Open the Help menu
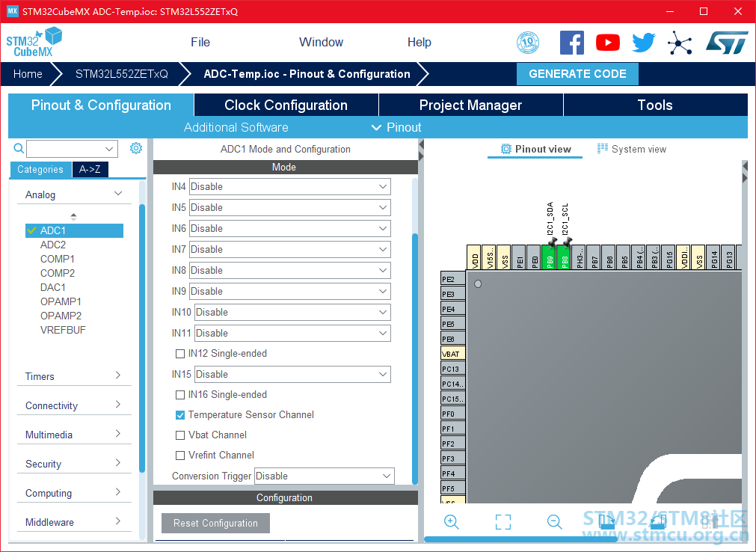The height and width of the screenshot is (552, 756). tap(419, 43)
